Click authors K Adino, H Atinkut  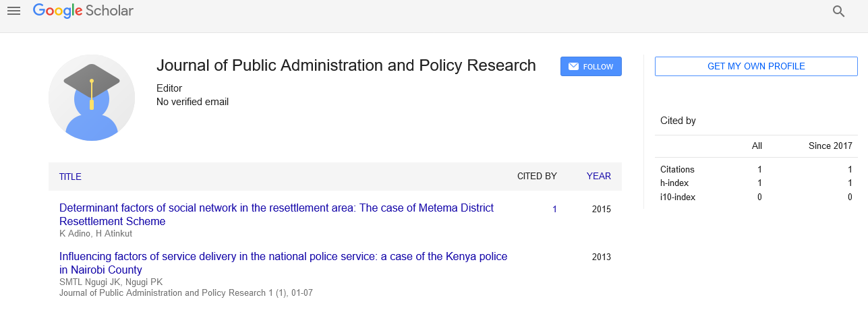click(96, 234)
